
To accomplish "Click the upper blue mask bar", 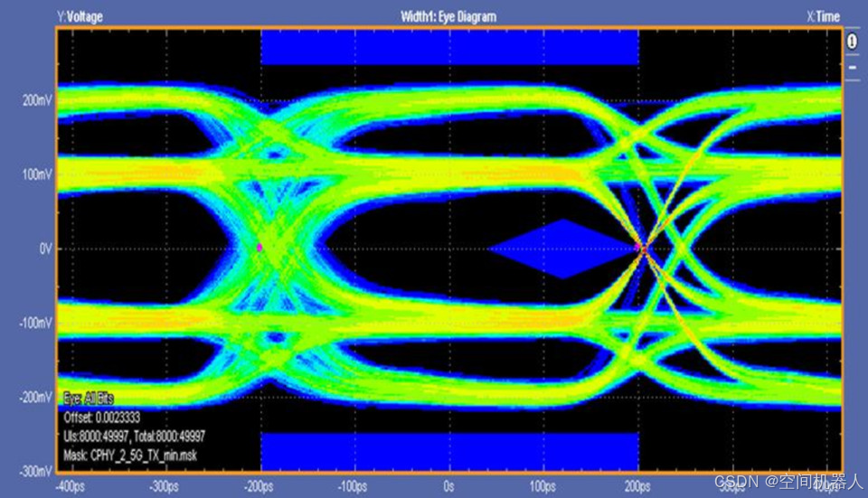I will click(x=449, y=48).
